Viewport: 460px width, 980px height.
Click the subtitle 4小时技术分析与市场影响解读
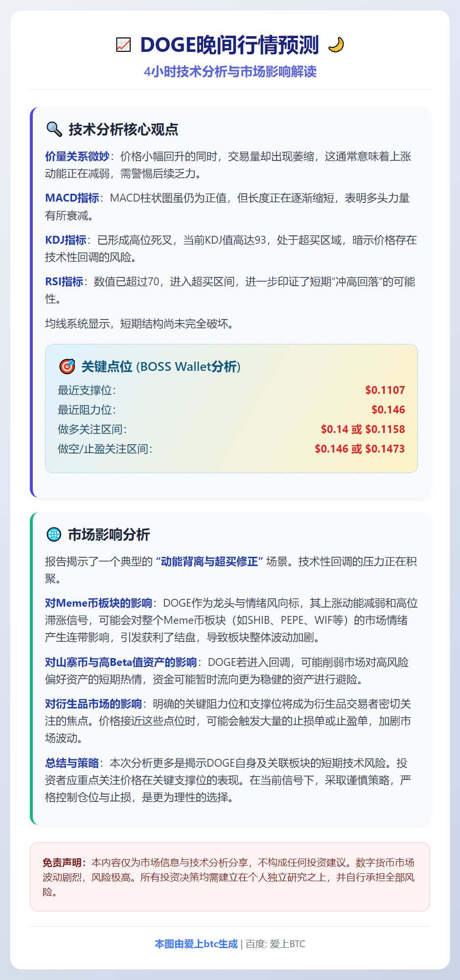(x=230, y=72)
